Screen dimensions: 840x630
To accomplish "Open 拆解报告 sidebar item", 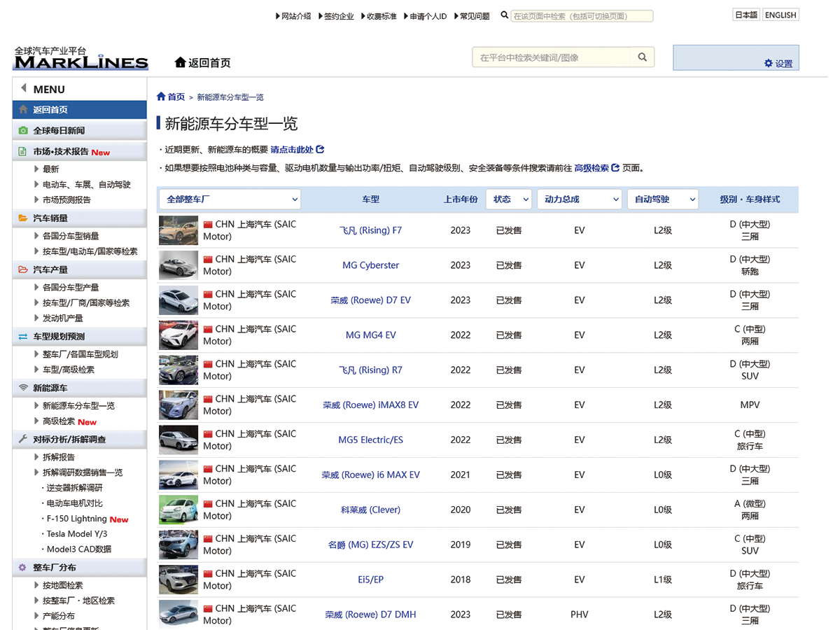I will (59, 456).
